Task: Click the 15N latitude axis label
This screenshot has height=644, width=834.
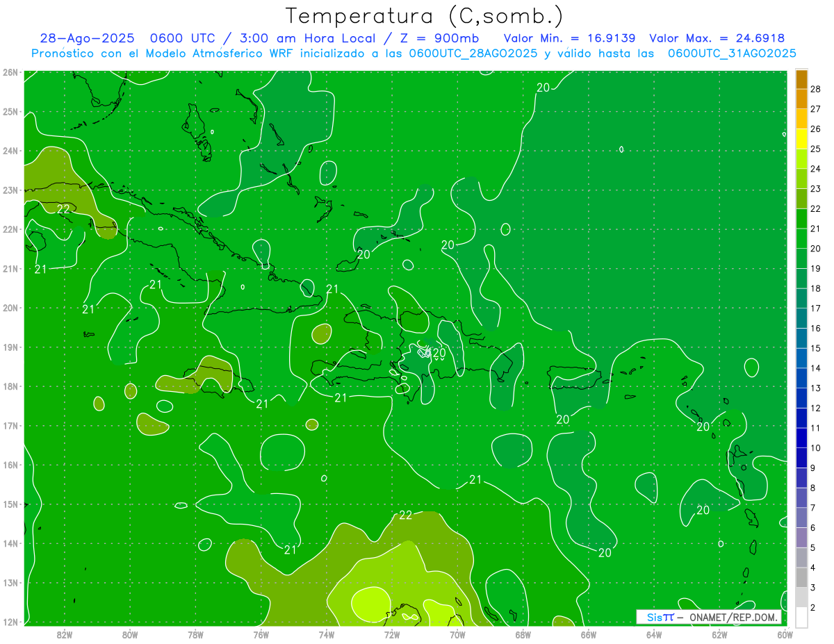Action: coord(10,504)
